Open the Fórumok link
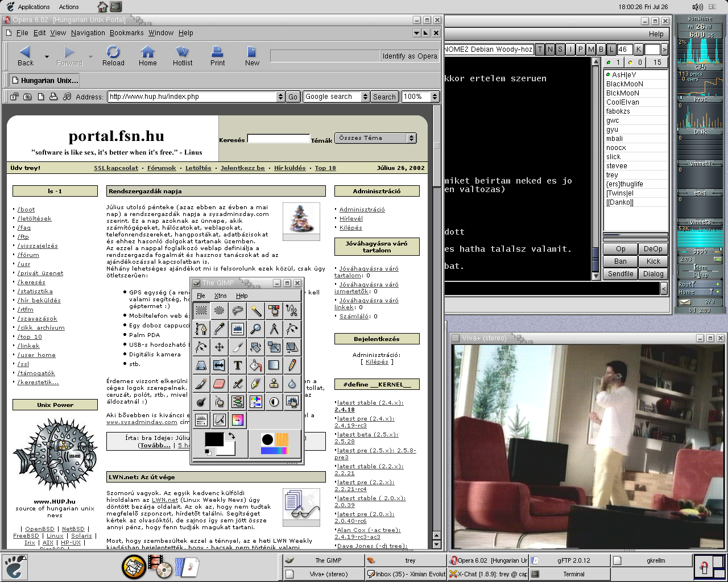728x582 pixels. coord(162,168)
